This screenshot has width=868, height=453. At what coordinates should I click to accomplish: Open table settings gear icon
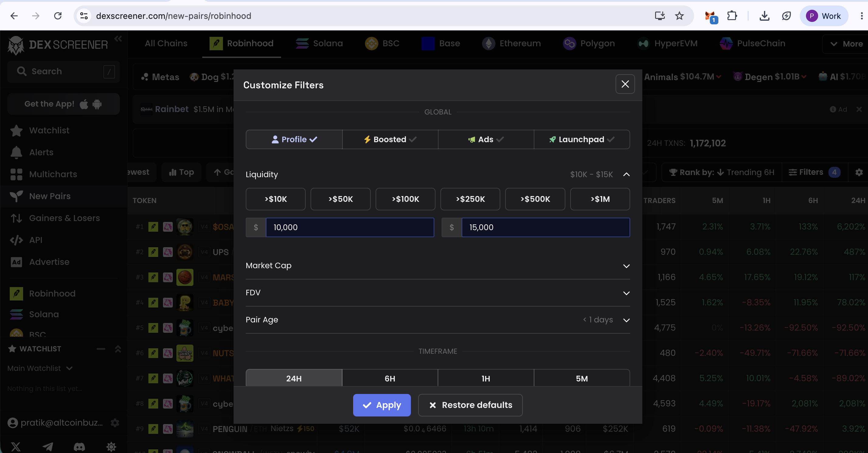pyautogui.click(x=859, y=172)
